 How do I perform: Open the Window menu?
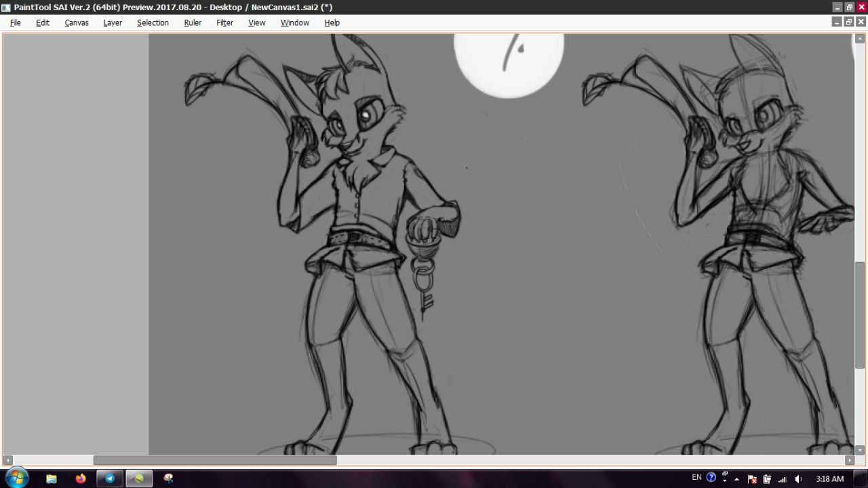click(295, 22)
